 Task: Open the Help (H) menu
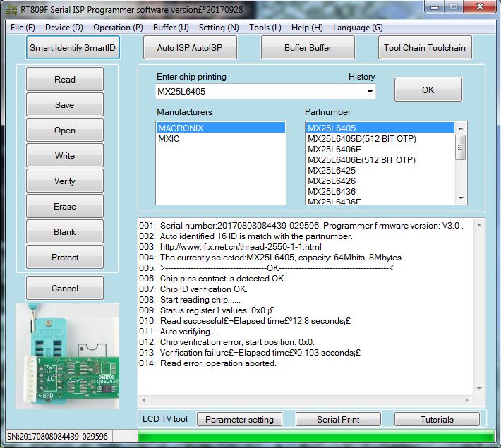tap(307, 28)
